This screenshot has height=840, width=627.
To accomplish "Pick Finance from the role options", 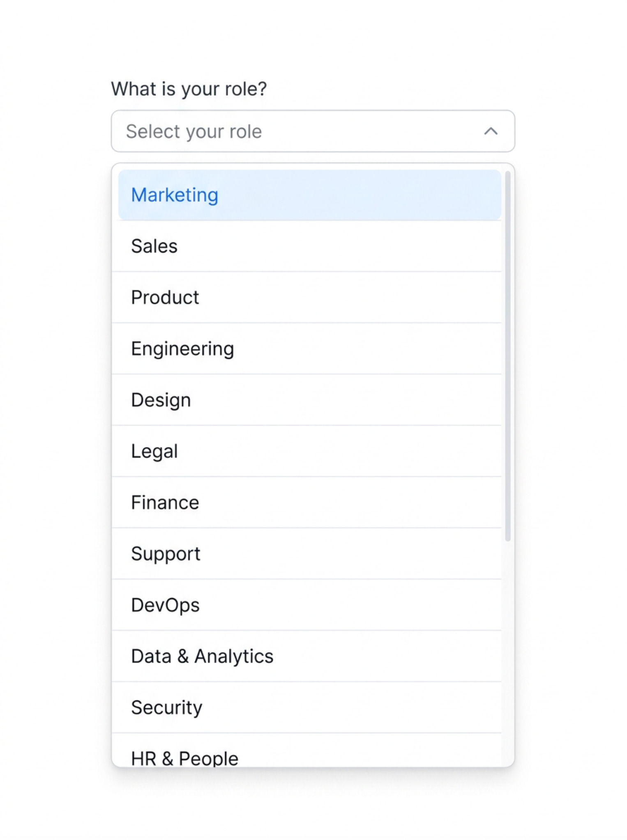I will coord(307,503).
